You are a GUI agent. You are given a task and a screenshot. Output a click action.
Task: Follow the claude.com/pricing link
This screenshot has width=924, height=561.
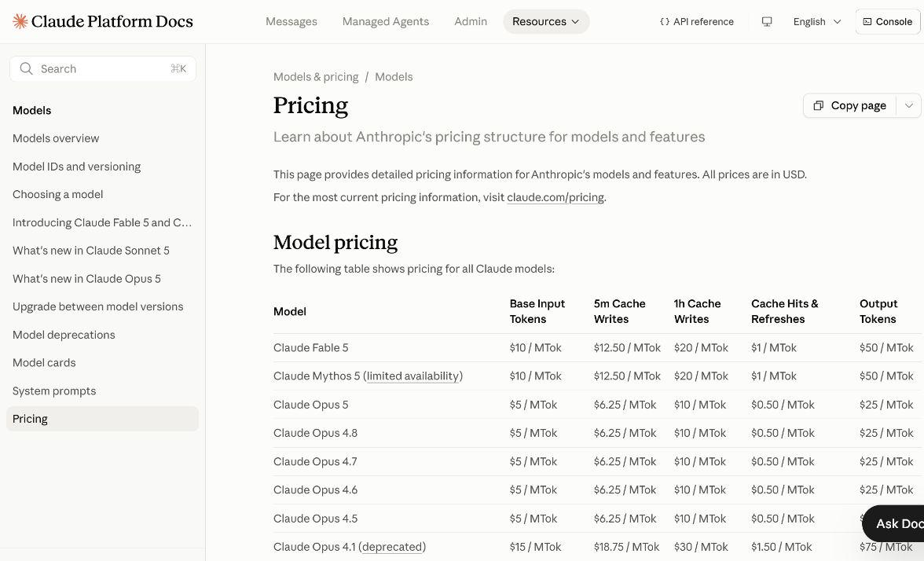(x=555, y=197)
